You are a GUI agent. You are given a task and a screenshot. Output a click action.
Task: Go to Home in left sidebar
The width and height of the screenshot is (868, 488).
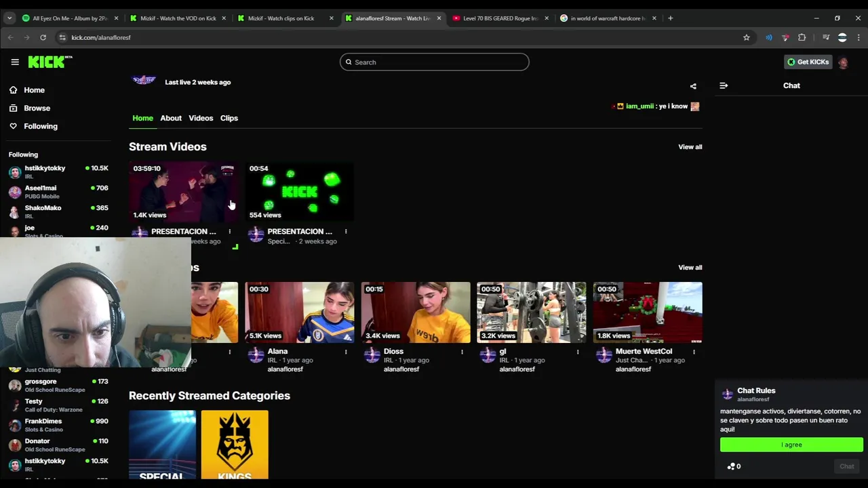34,90
